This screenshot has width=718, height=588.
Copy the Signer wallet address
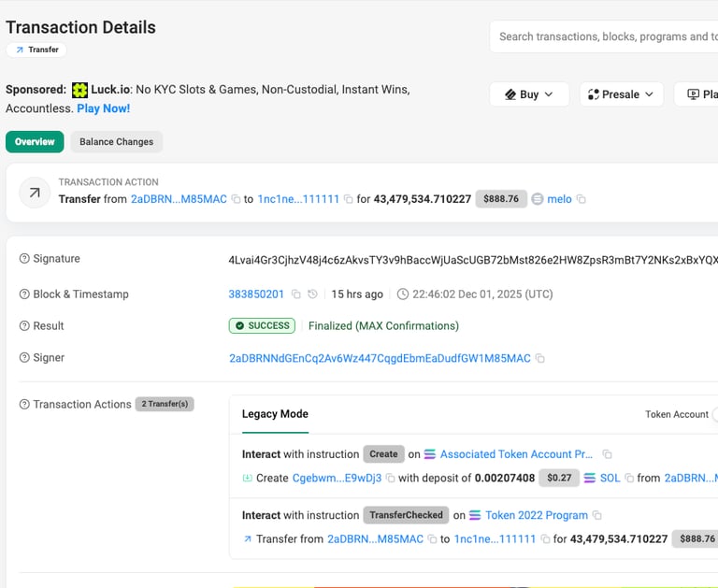pyautogui.click(x=540, y=358)
